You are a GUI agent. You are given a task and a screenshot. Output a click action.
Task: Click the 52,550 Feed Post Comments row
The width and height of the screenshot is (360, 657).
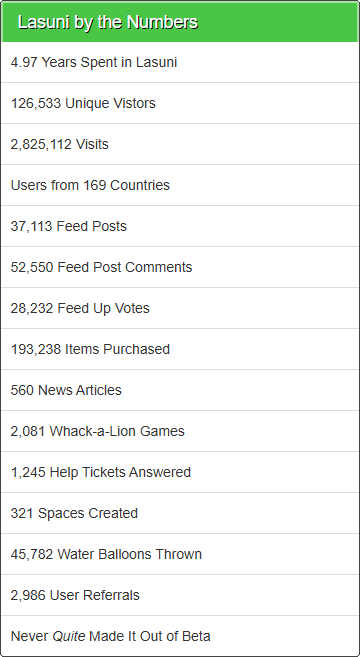click(x=180, y=267)
